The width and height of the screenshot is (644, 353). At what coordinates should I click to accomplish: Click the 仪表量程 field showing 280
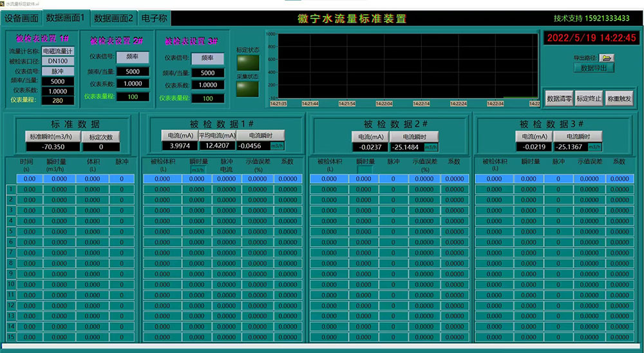click(58, 100)
